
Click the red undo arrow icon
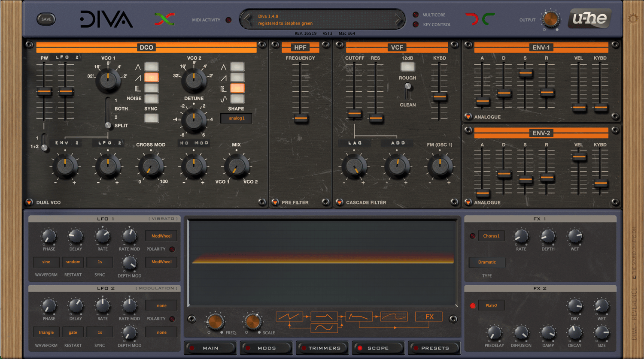point(472,19)
